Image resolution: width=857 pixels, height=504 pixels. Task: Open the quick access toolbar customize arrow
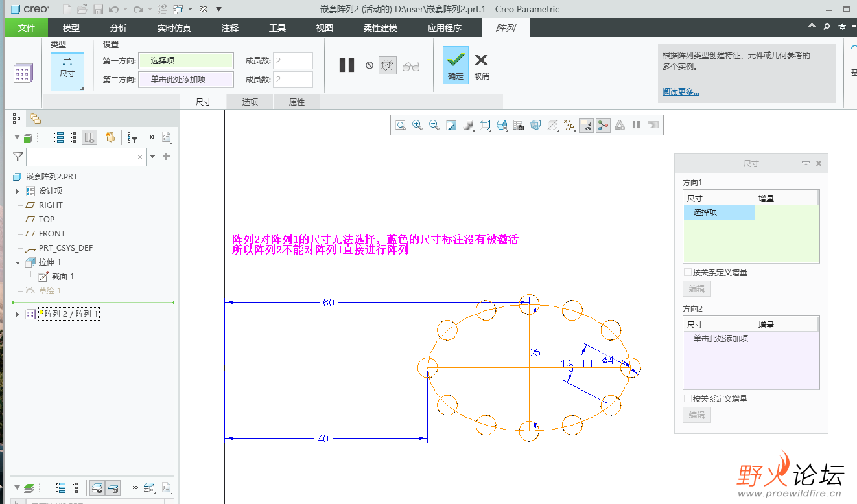coord(218,9)
